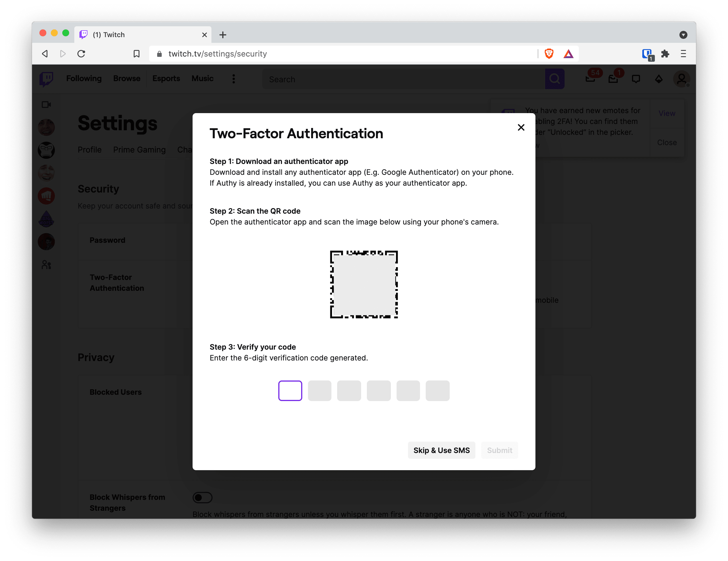Close the Two-Factor Authentication dialog

click(x=521, y=127)
